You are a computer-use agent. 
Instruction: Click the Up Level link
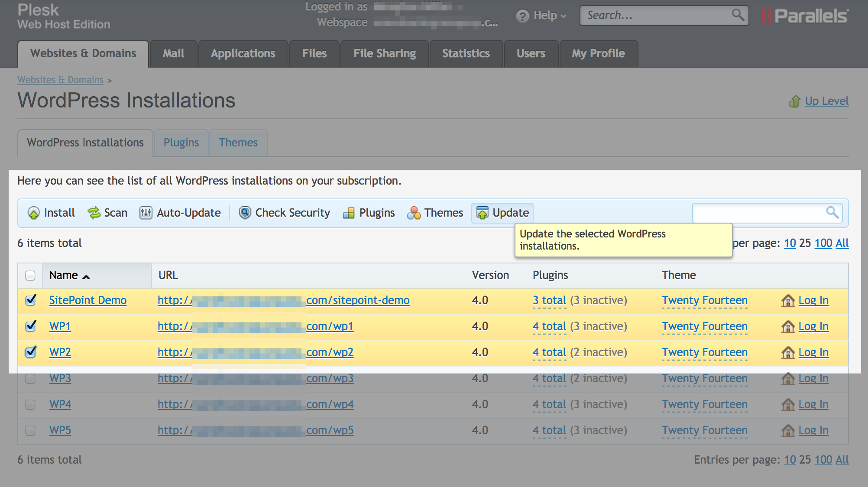coord(827,101)
